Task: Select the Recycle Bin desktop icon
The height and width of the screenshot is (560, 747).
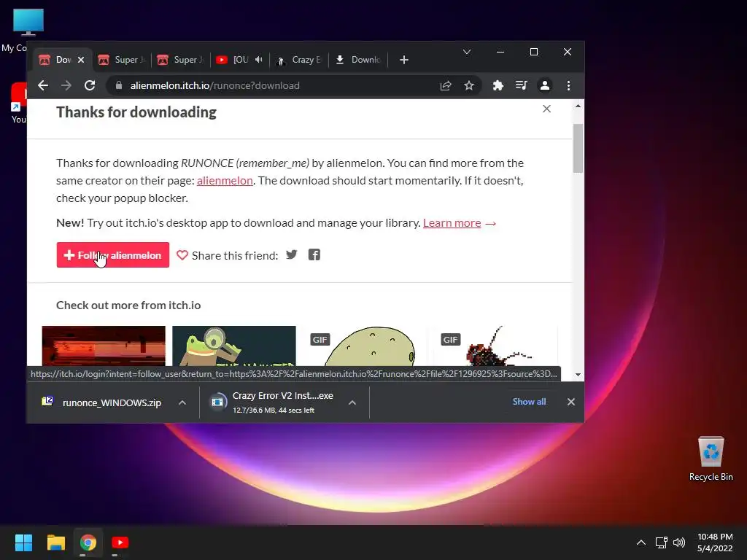Action: (x=711, y=459)
